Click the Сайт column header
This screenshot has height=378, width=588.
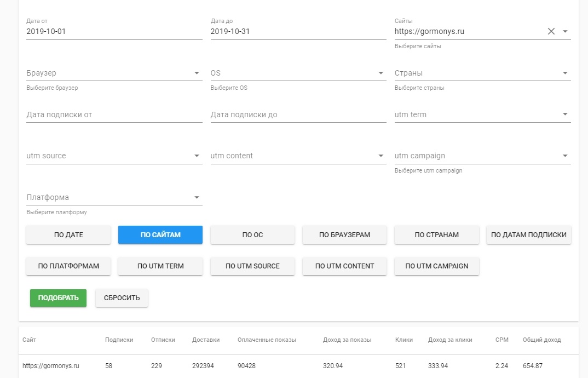(x=29, y=340)
